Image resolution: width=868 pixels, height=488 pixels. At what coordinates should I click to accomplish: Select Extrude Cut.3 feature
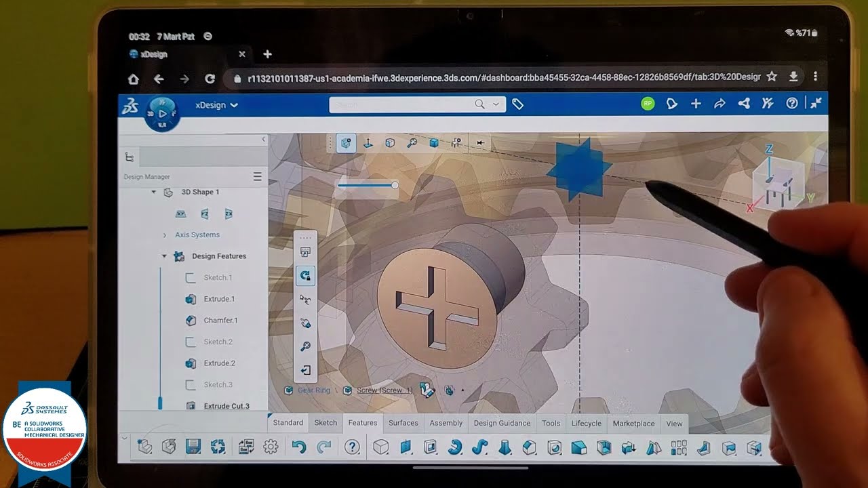226,406
